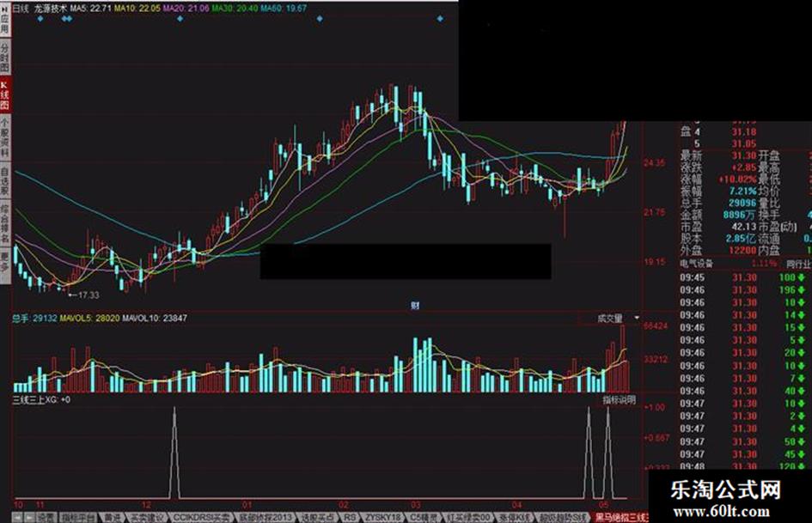The height and width of the screenshot is (523, 812).
Task: Select the C5精灵 indicator tab
Action: (424, 517)
